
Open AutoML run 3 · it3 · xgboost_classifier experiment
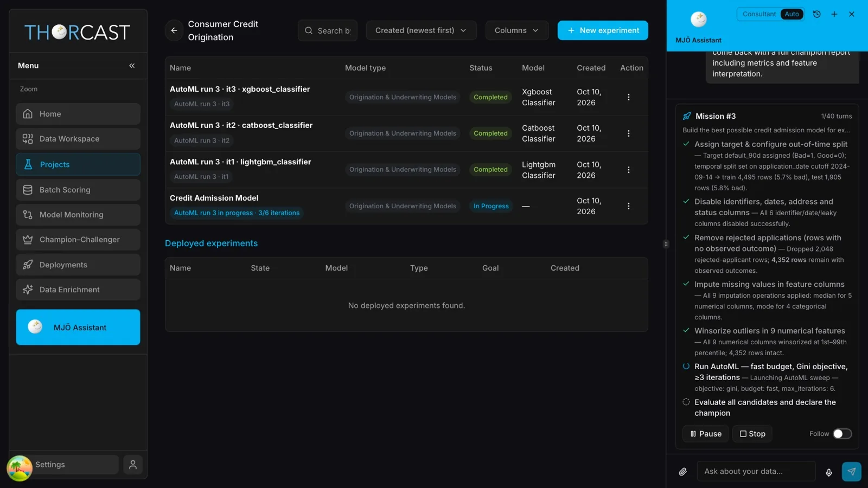240,89
